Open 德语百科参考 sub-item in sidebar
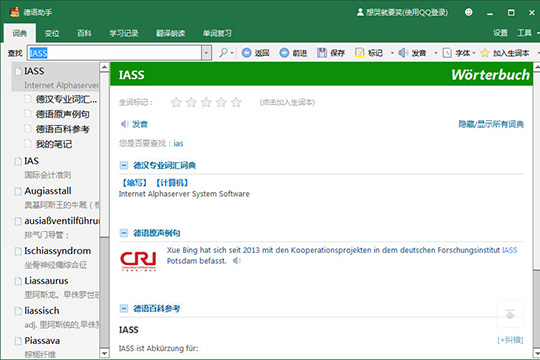This screenshot has width=540, height=360. tap(62, 129)
